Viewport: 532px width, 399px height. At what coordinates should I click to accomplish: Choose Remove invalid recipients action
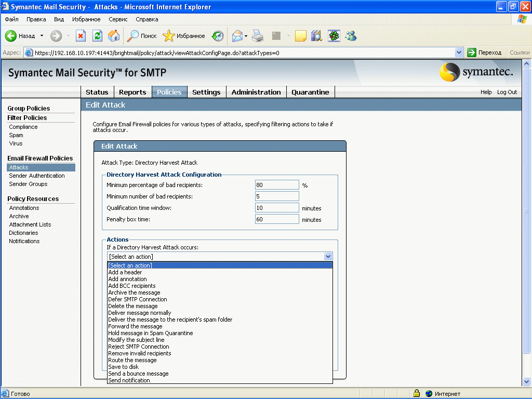point(220,353)
